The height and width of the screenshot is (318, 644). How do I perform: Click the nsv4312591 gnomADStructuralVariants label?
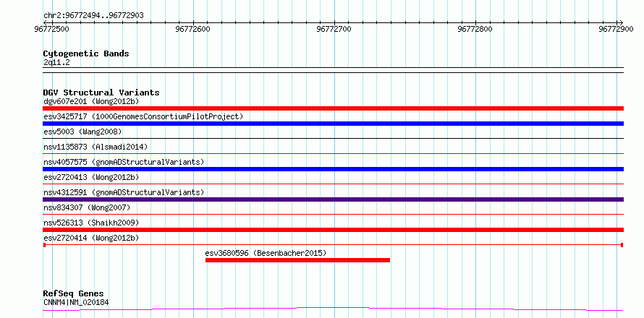tap(124, 192)
